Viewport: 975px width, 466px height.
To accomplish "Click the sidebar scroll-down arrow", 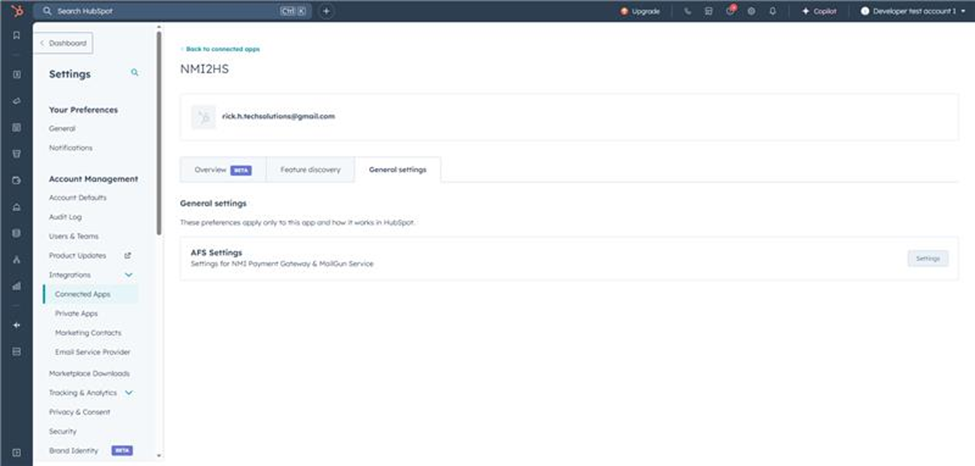I will (159, 456).
